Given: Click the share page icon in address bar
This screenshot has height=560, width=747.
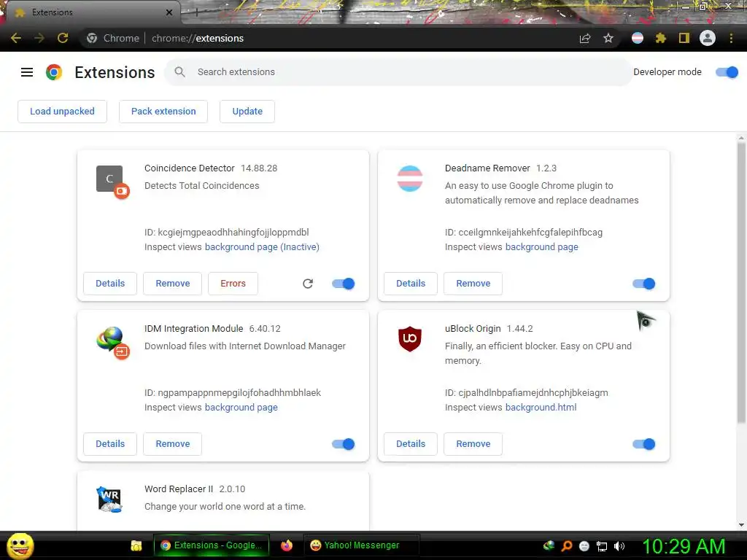Looking at the screenshot, I should pos(585,38).
